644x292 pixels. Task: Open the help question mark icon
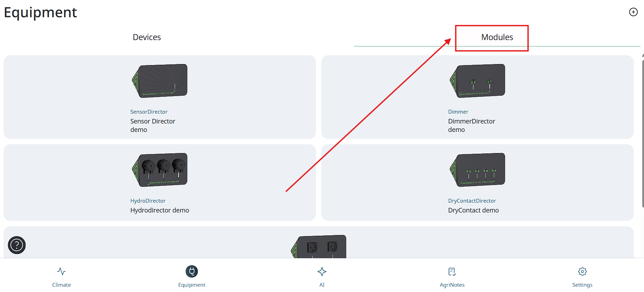(x=17, y=245)
